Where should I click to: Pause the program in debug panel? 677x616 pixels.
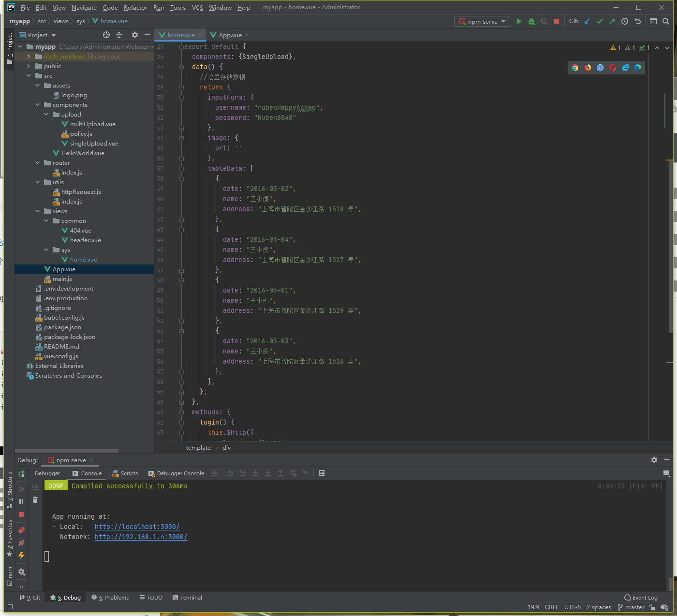pyautogui.click(x=21, y=501)
